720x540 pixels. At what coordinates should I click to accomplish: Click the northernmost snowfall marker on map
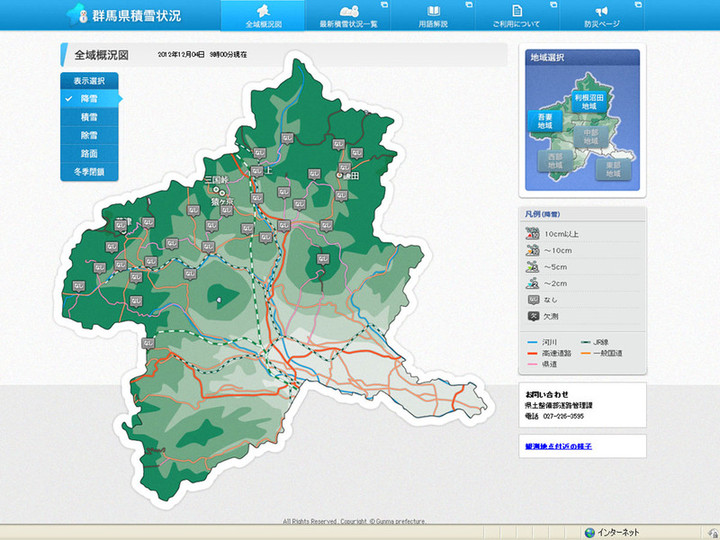coord(287,138)
